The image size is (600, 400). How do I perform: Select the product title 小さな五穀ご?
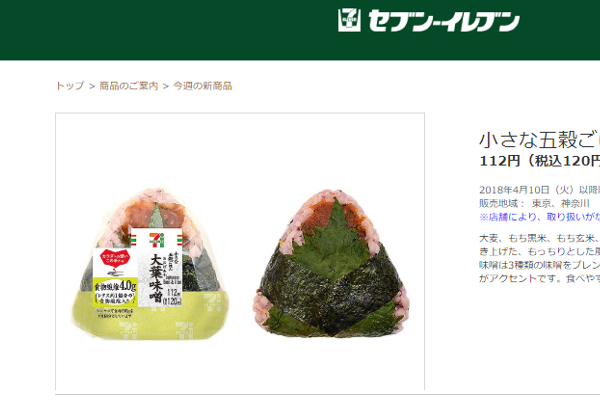[540, 139]
